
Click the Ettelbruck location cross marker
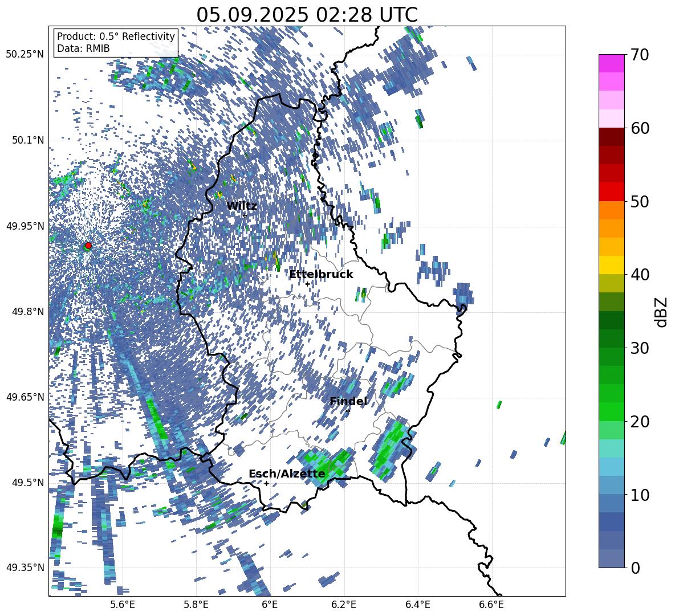click(x=307, y=284)
